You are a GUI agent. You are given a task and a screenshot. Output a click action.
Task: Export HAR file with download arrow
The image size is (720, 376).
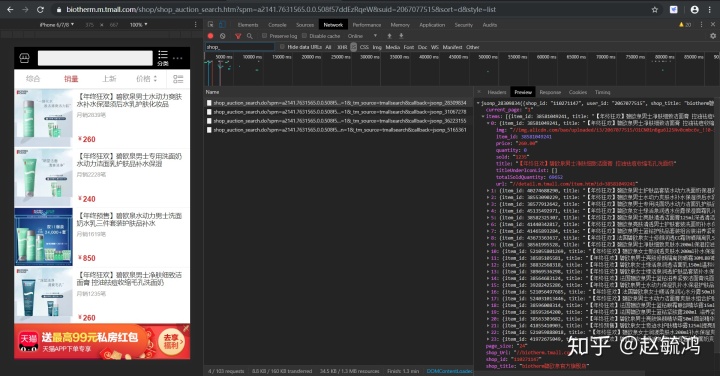(401, 36)
